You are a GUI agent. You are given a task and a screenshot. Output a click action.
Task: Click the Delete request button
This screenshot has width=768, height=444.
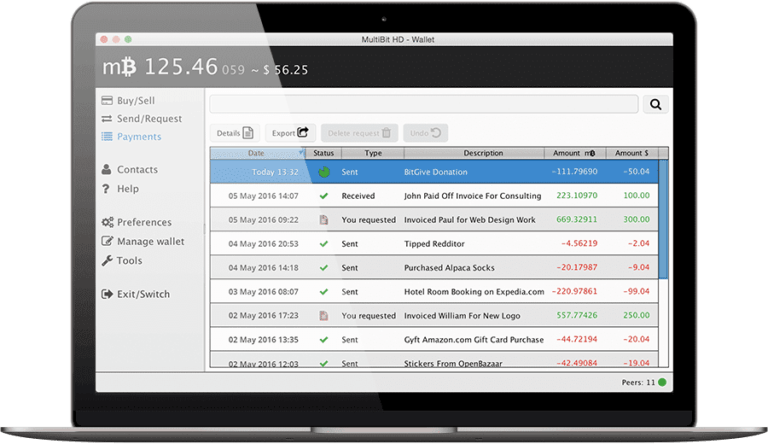tap(360, 133)
